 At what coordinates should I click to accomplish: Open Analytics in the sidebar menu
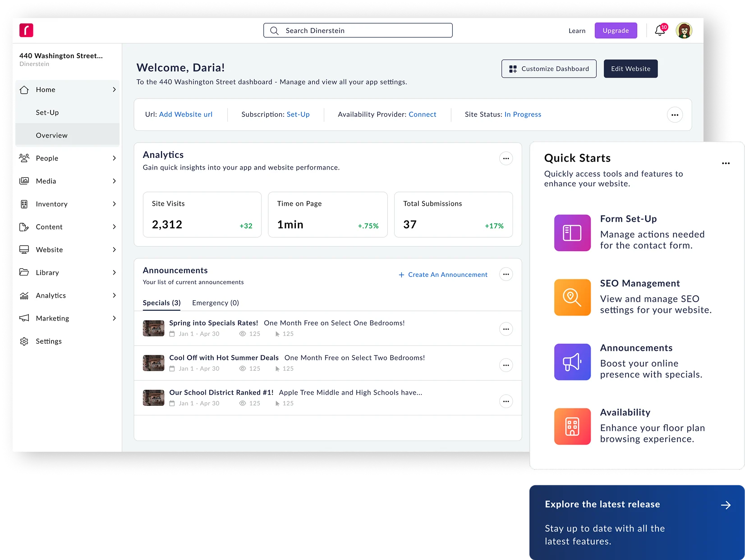[x=68, y=295]
